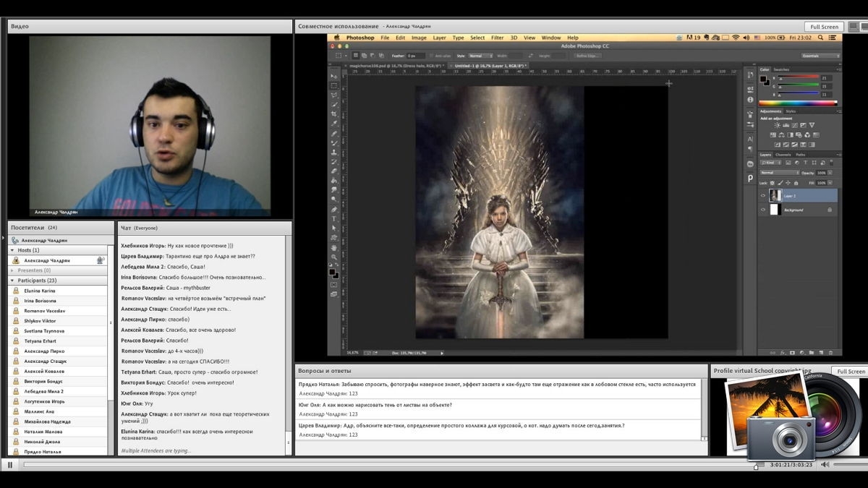
Task: Collapse the Participants (23) group
Action: click(x=12, y=281)
